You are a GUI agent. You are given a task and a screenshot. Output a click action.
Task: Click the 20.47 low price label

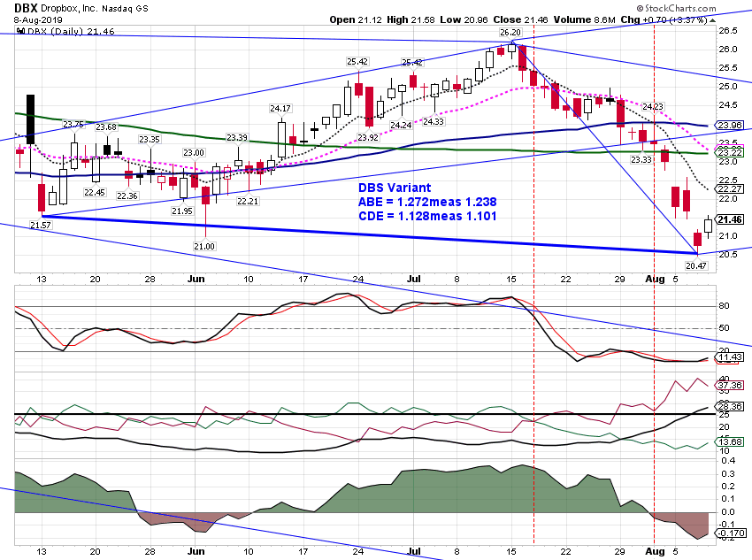pos(696,265)
